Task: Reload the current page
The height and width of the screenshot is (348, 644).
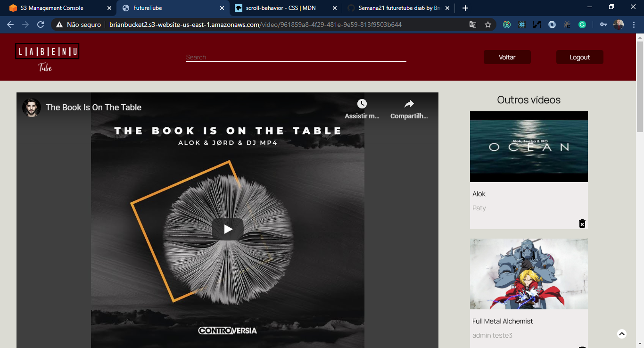Action: (41, 25)
